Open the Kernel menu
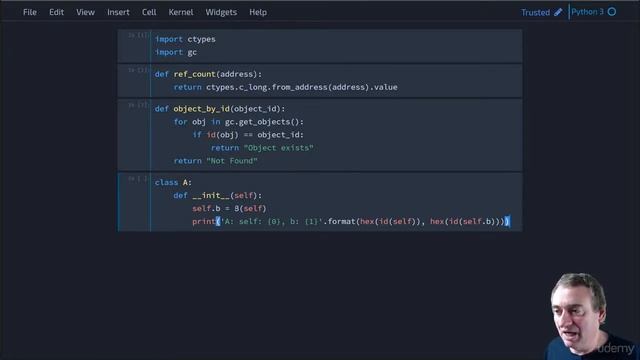 (x=181, y=12)
